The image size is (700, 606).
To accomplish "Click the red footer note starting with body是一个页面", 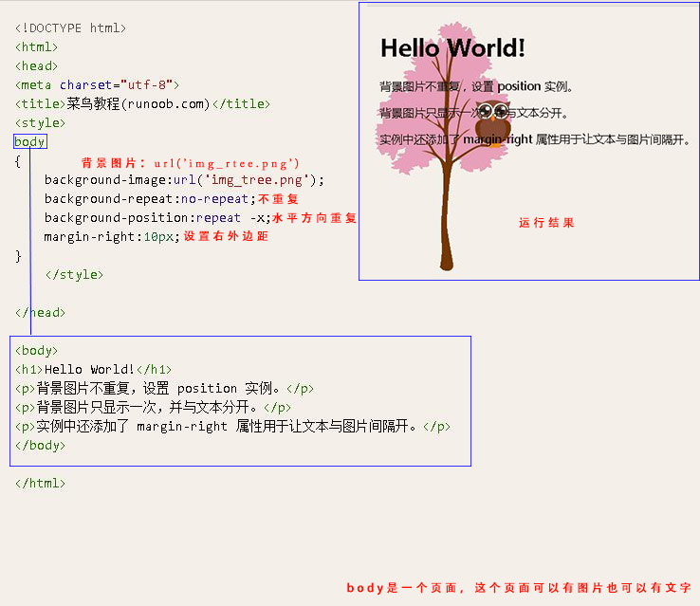I will tap(519, 588).
